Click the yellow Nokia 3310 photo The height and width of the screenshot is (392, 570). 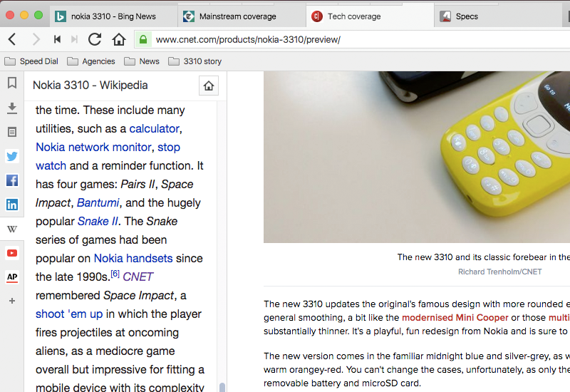point(417,157)
